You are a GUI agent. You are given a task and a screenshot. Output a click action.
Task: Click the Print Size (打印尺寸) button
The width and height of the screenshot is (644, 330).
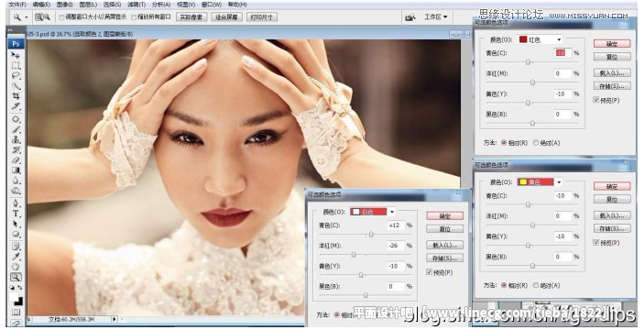(262, 17)
